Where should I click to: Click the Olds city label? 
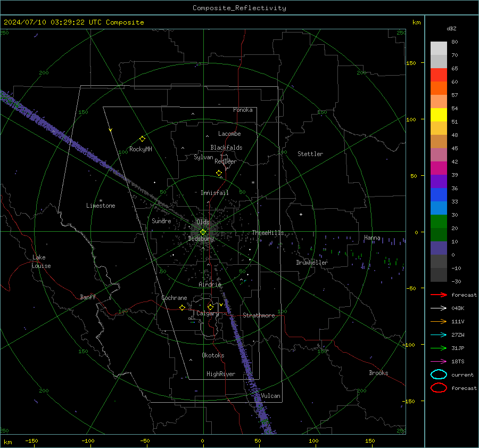pyautogui.click(x=203, y=222)
